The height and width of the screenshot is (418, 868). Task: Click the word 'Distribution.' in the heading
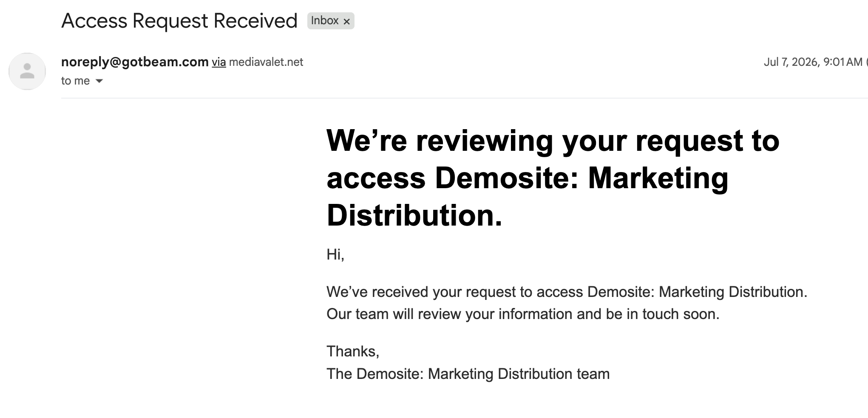414,215
